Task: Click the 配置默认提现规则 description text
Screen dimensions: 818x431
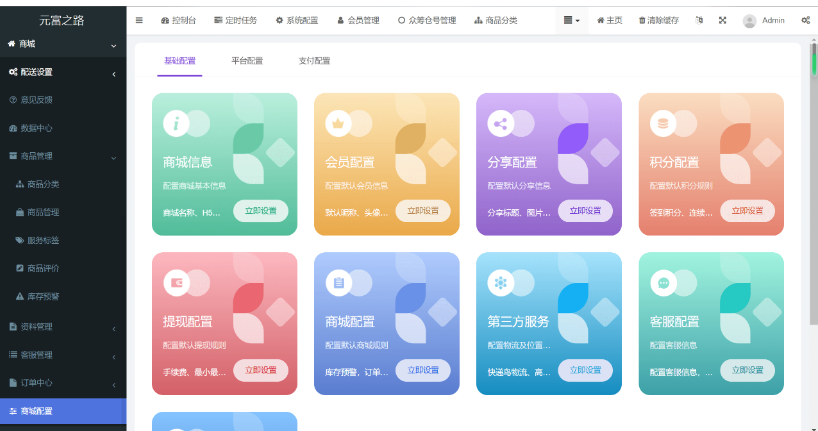Action: coord(194,345)
